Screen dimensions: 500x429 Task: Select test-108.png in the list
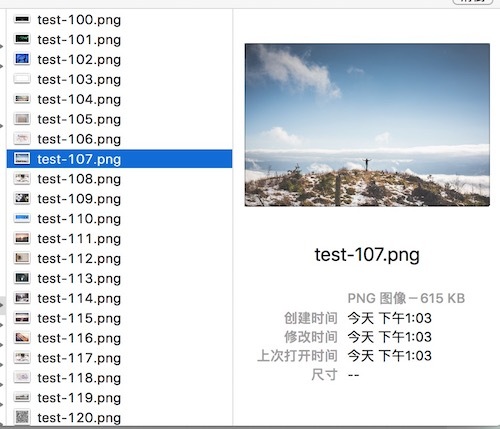(119, 179)
